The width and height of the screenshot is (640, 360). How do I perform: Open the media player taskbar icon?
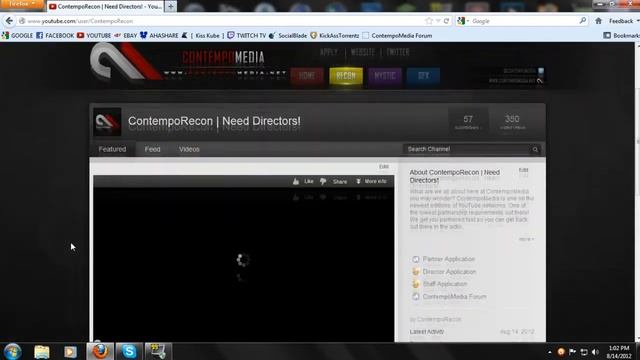(70, 351)
